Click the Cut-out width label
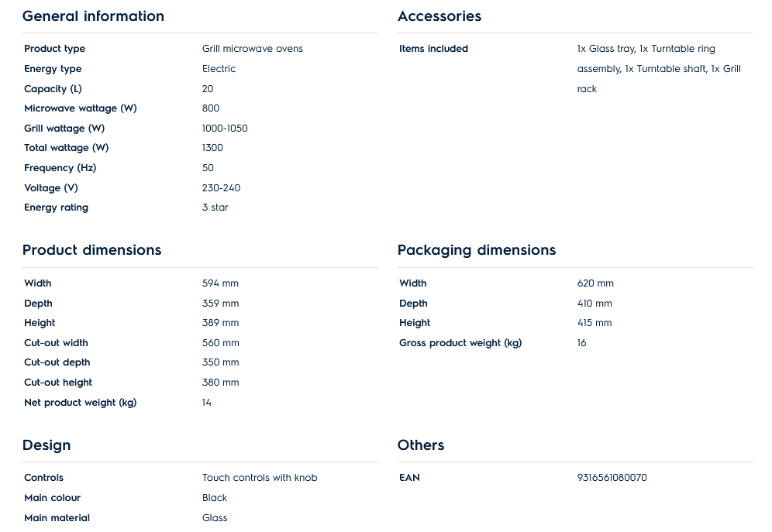772x532 pixels. (56, 343)
